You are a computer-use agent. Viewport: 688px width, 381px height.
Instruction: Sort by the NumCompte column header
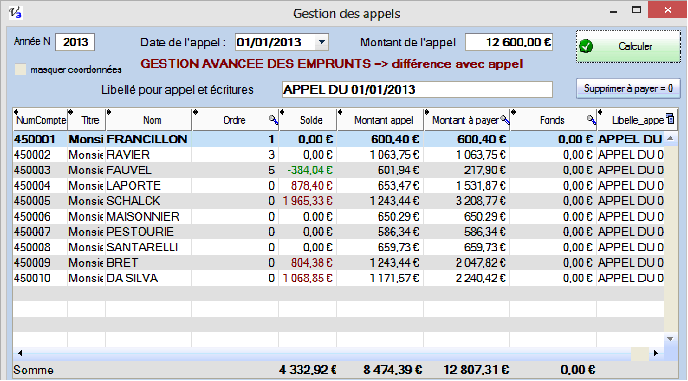pos(40,120)
